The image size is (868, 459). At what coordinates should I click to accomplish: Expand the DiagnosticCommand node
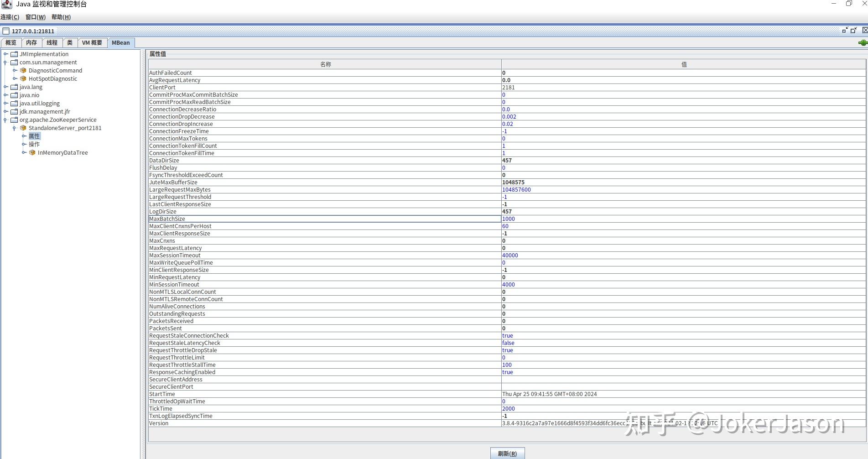click(15, 70)
